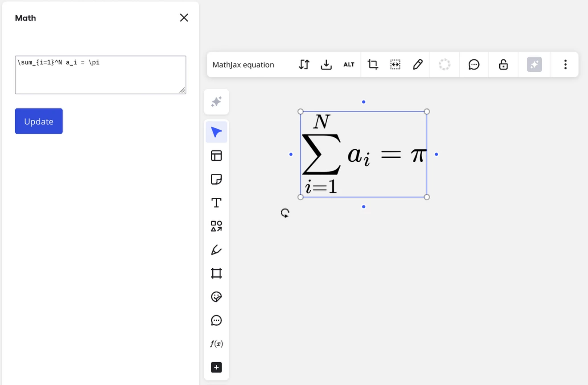The height and width of the screenshot is (385, 588).
Task: Click the blue connector dot above equation
Action: [364, 102]
